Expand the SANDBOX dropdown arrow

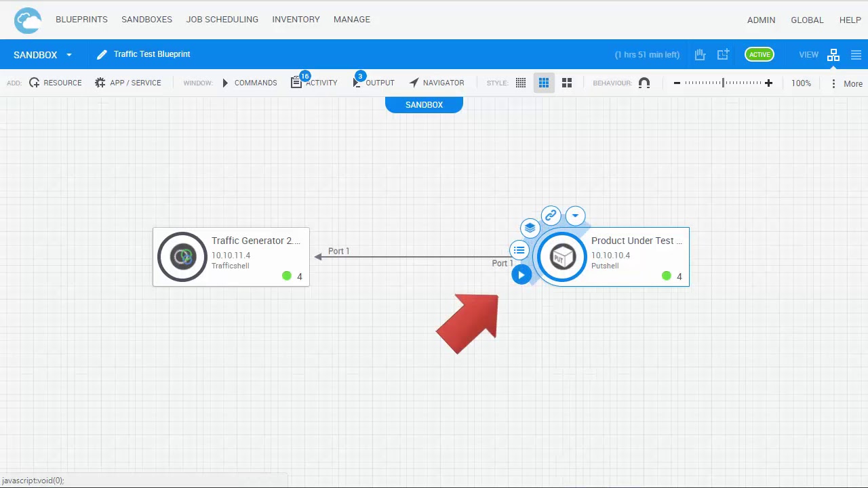click(x=69, y=55)
